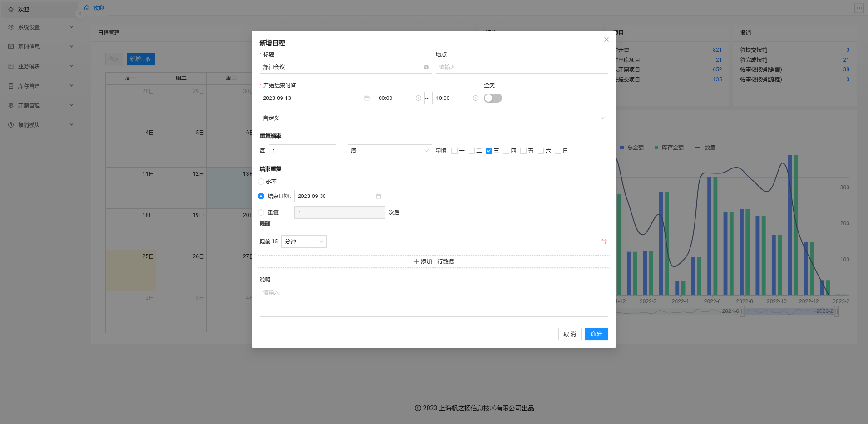Viewport: 868px width, 424px height.
Task: Select the 永不 radio option
Action: point(261,182)
